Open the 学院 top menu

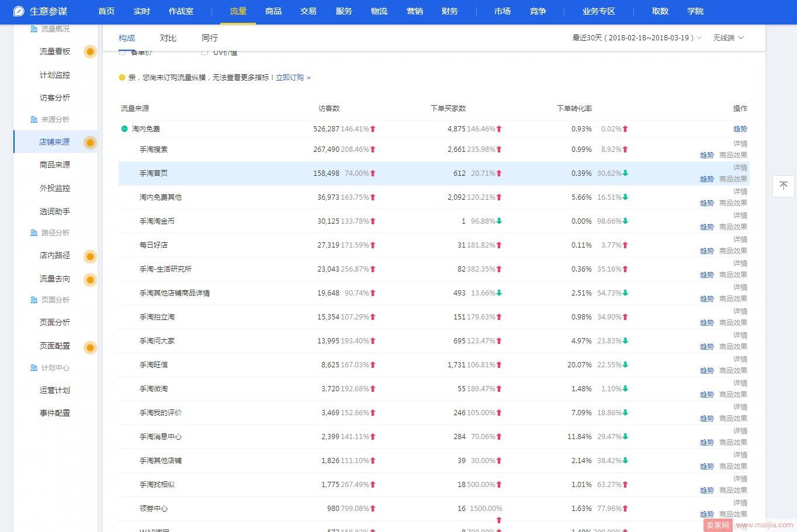point(695,11)
